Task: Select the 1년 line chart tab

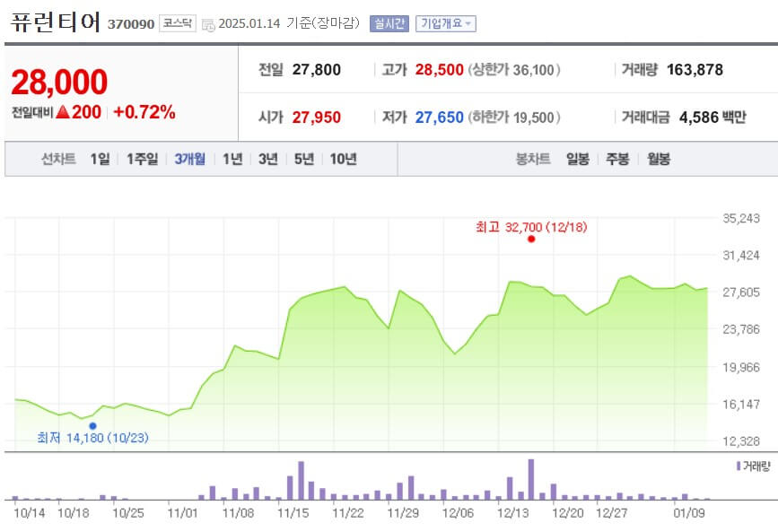Action: [232, 159]
